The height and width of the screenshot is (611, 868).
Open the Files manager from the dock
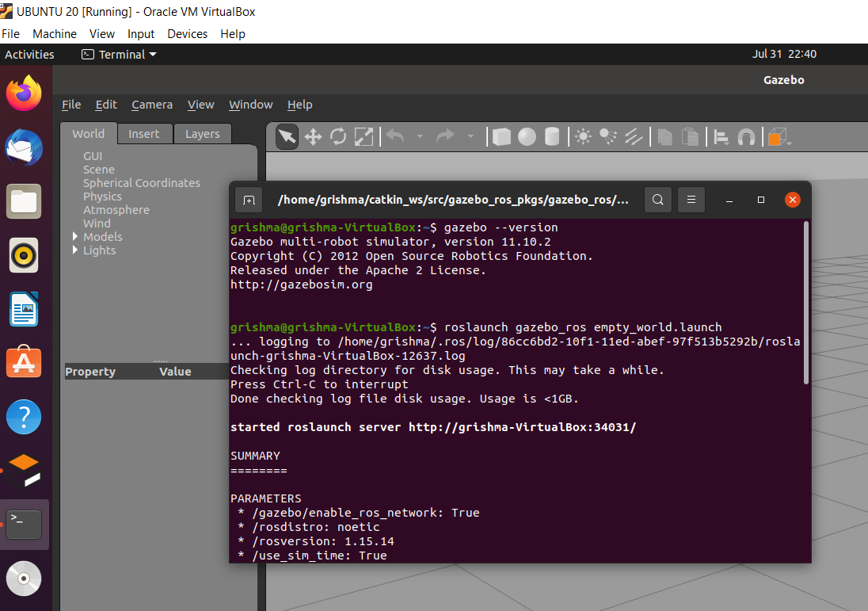point(24,201)
